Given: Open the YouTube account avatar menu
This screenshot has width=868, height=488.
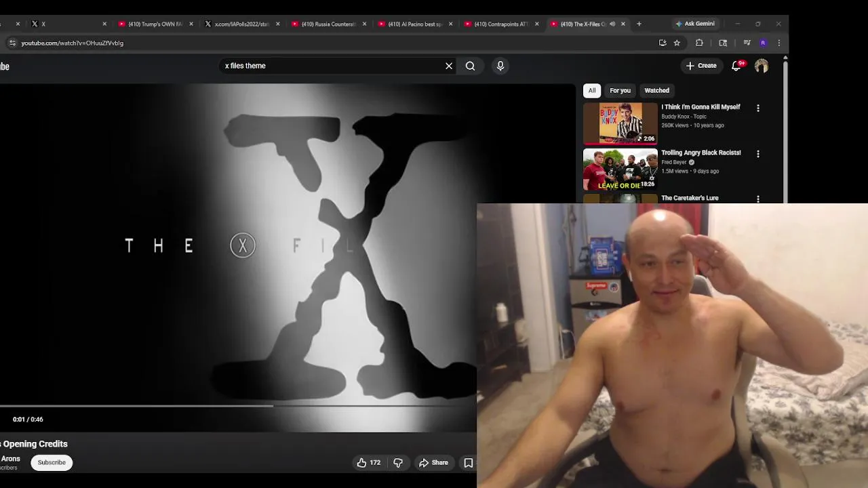Looking at the screenshot, I should coord(762,66).
